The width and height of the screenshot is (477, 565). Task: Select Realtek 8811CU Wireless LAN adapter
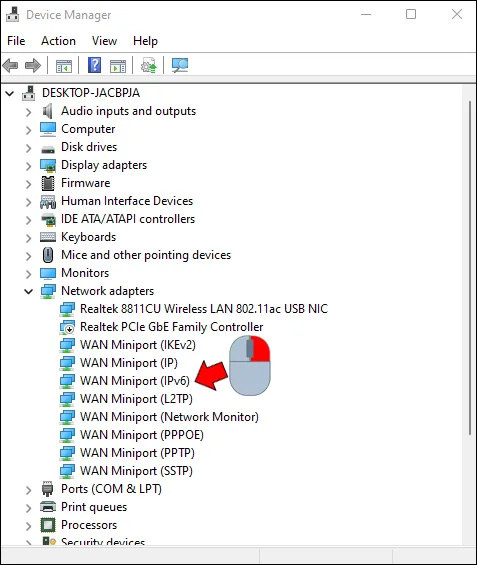pyautogui.click(x=204, y=309)
